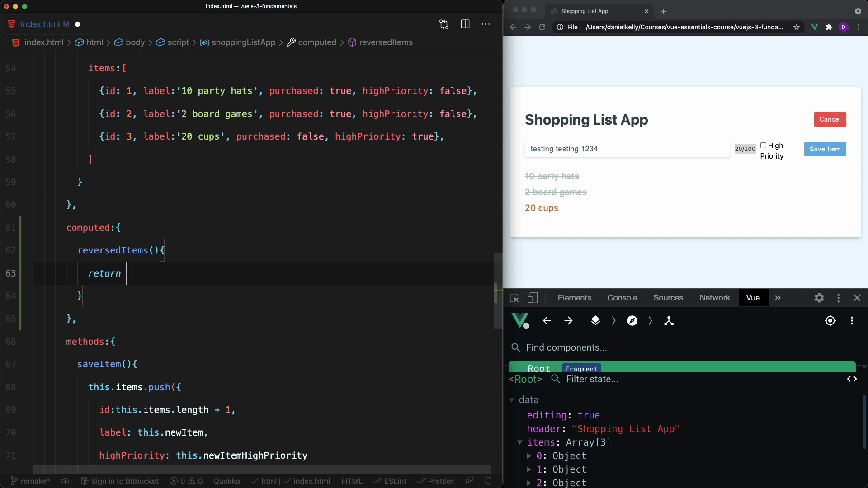Image resolution: width=868 pixels, height=488 pixels.
Task: Toggle the High Priority checkbox
Action: point(763,145)
